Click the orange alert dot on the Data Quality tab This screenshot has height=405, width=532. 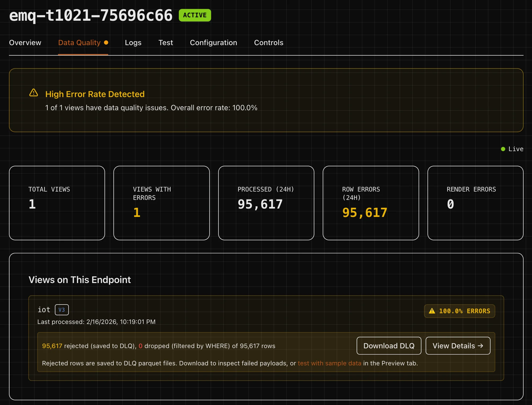point(107,42)
